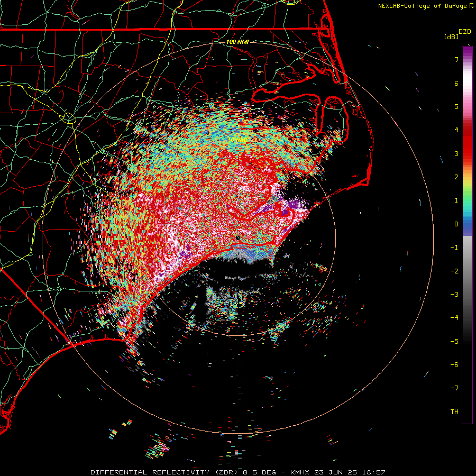Click the [dB] units label
This screenshot has width=476, height=476.
(x=452, y=36)
